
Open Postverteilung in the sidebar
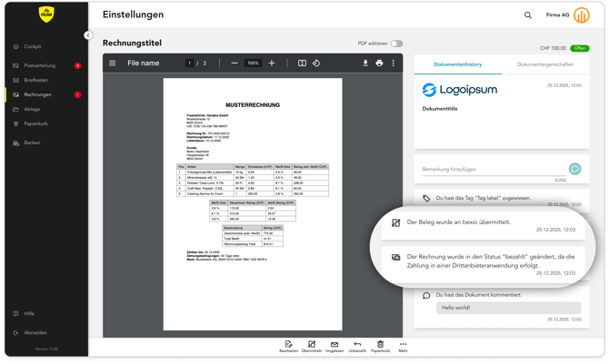(39, 65)
